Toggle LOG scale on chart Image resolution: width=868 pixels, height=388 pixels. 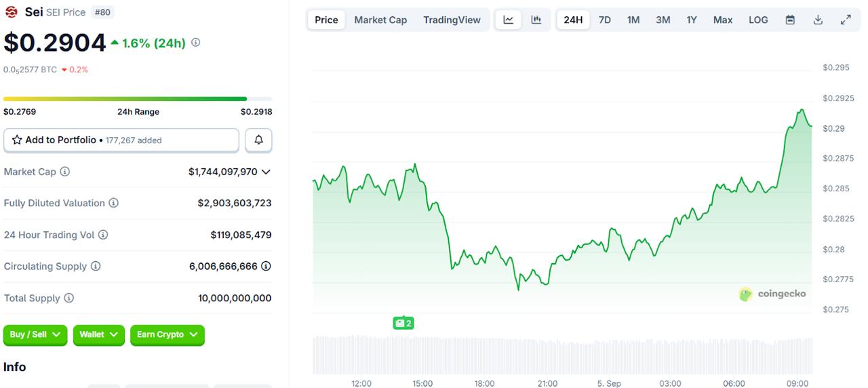pos(758,20)
